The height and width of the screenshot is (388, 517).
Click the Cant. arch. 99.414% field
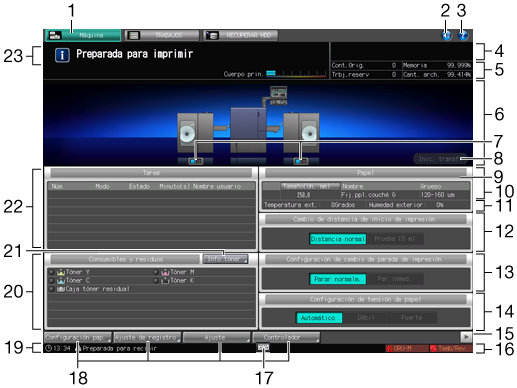[437, 74]
